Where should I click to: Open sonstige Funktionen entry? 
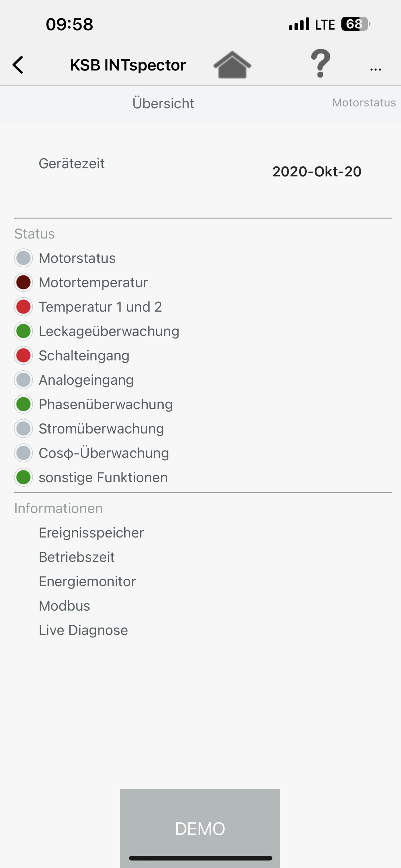[103, 478]
